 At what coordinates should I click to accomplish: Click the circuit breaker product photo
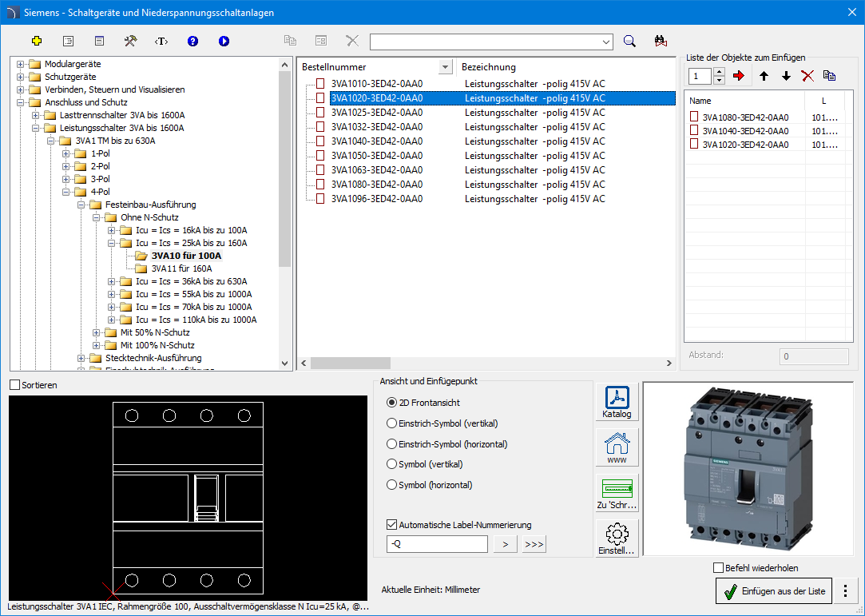(x=748, y=469)
